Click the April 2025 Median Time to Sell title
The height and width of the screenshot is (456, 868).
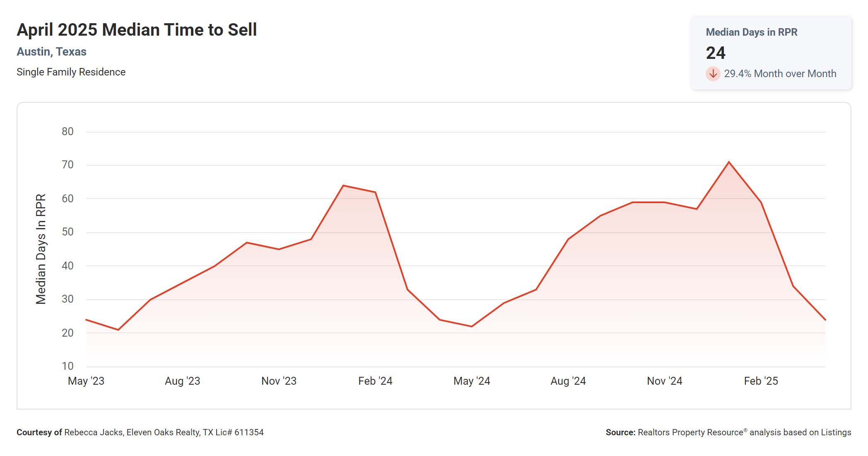pos(137,30)
